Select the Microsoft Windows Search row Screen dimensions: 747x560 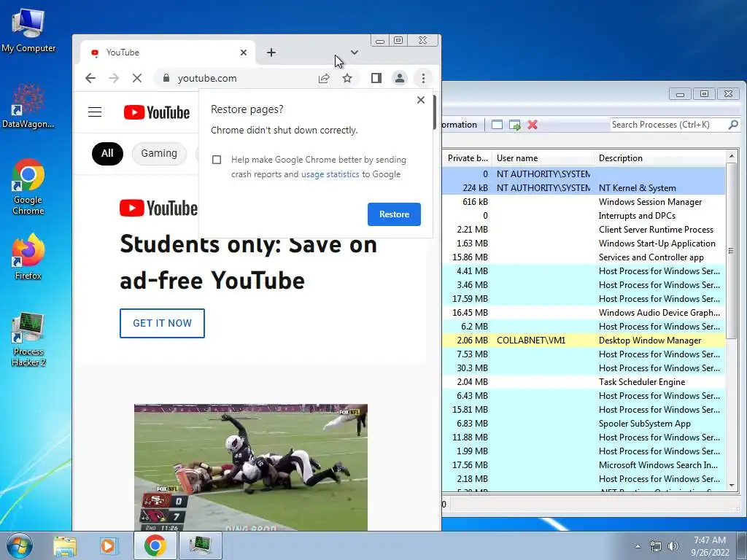click(584, 465)
